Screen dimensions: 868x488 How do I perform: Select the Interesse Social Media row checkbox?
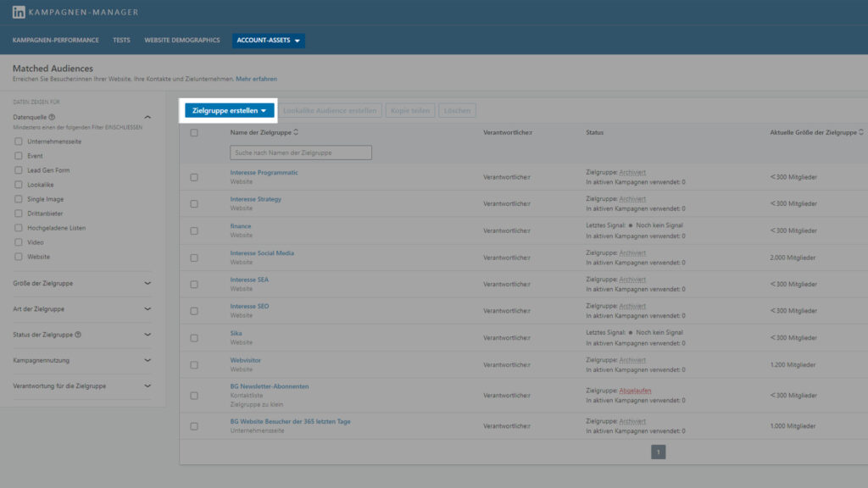[x=194, y=258]
